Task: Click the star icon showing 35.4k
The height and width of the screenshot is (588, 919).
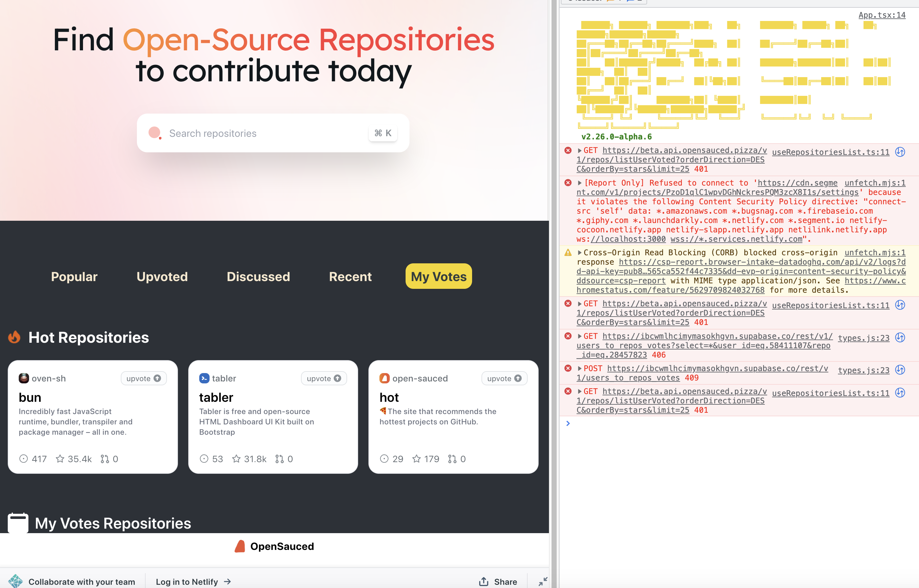Action: pos(60,459)
